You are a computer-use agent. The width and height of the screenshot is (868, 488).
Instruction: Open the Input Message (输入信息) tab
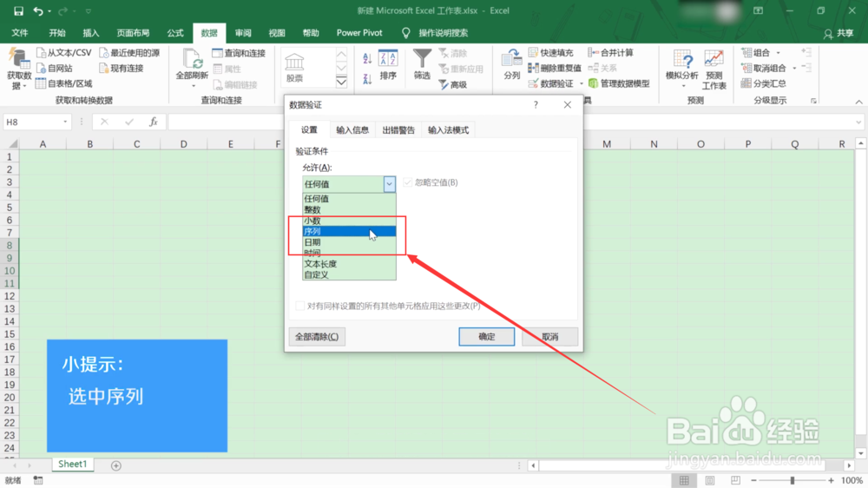[352, 130]
